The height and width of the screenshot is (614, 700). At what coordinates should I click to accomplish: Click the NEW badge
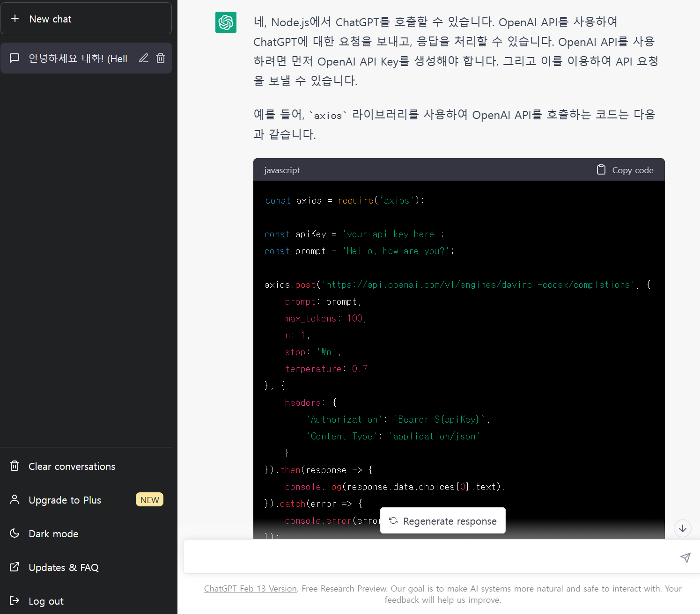pos(149,500)
